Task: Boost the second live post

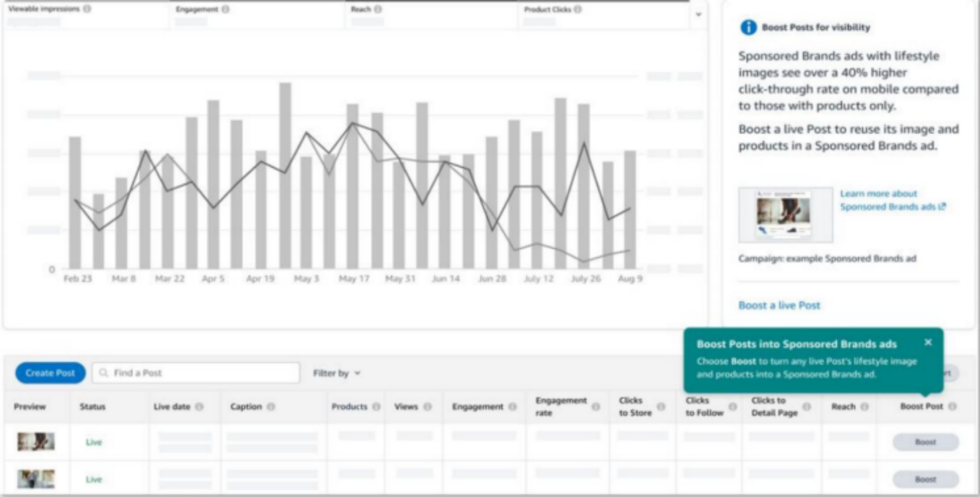Action: click(x=925, y=479)
